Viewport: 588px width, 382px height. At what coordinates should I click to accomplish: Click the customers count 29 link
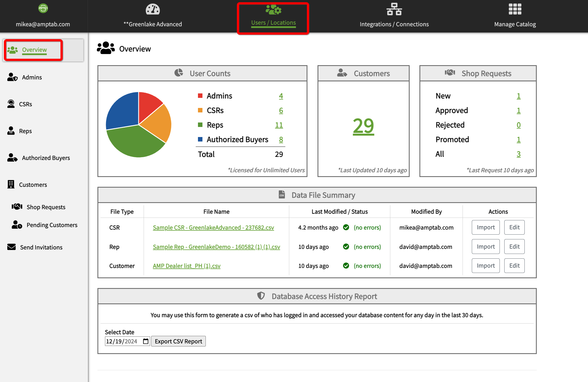[363, 126]
